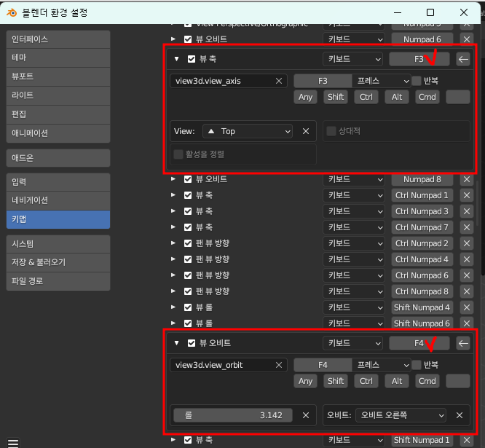Remove the Ctrl Numpad 2 keymap item
Screen dimensions: 485x448
click(467, 243)
